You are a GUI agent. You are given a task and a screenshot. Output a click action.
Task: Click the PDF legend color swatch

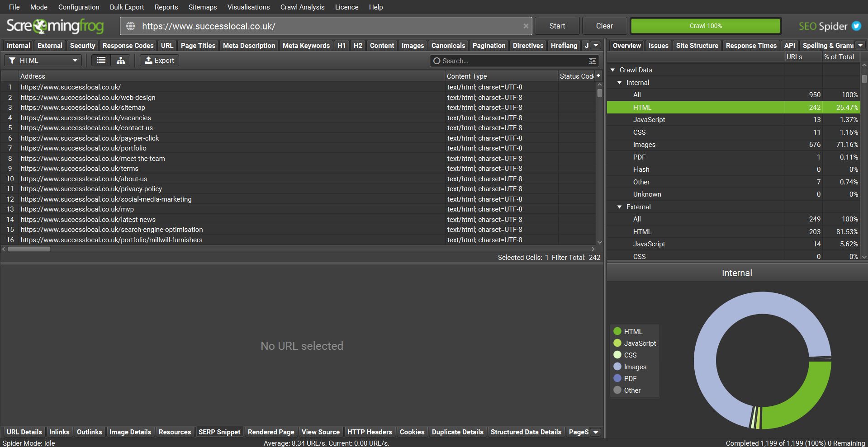click(617, 378)
